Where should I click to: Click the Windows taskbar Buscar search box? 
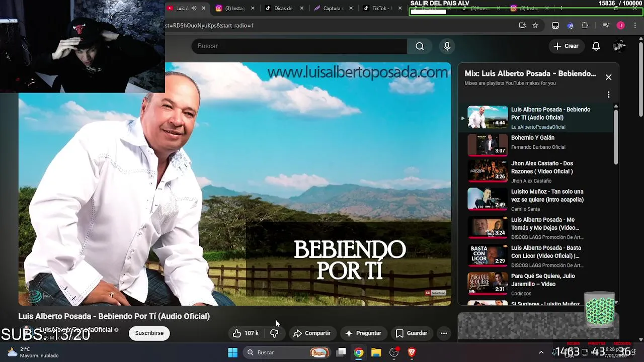(288, 352)
